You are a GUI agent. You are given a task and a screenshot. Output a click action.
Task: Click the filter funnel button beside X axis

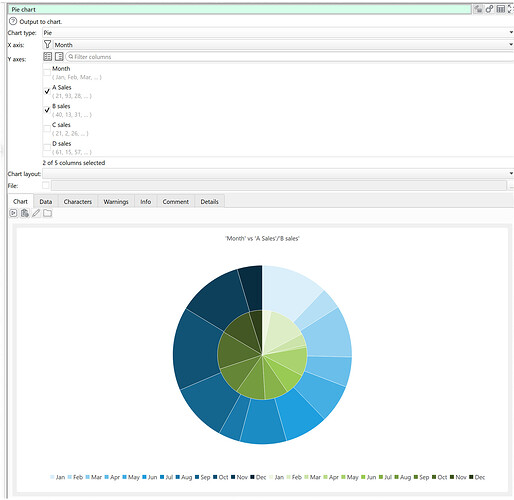pyautogui.click(x=47, y=45)
